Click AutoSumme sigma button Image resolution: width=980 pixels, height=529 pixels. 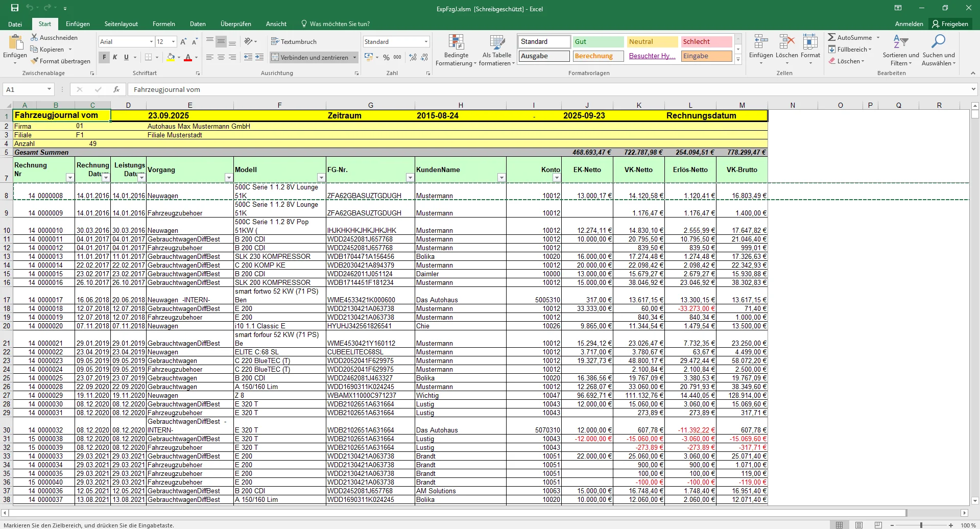(850, 37)
